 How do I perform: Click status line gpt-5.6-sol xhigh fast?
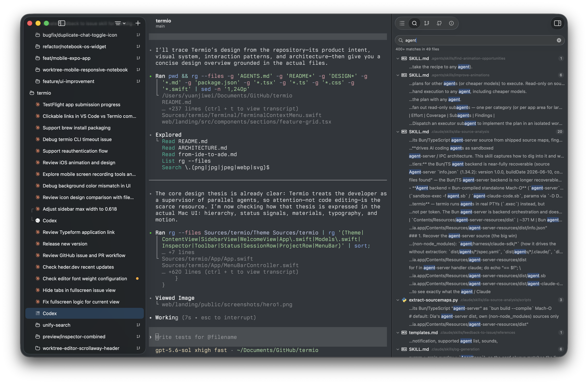coord(191,350)
